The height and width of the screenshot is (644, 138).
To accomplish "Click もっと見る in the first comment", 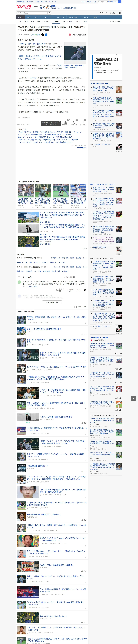I will pyautogui.click(x=33, y=286).
